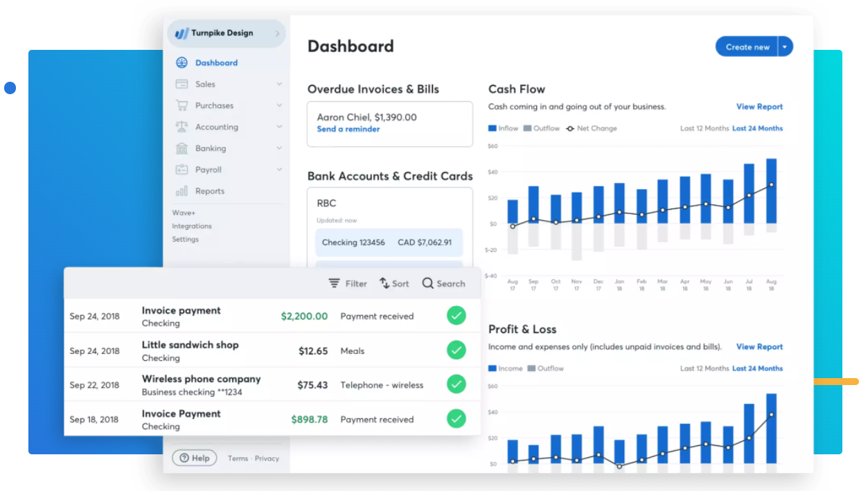
Task: Toggle the green check for Wireless phone company
Action: [456, 384]
